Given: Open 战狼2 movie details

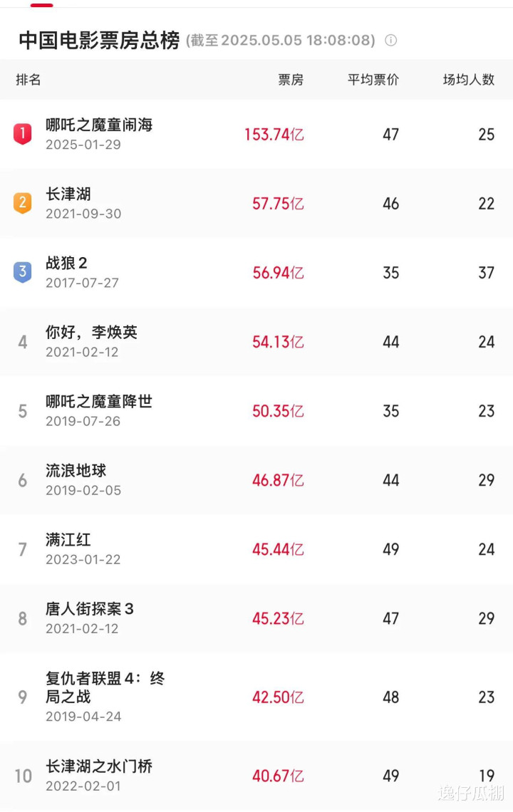Looking at the screenshot, I should click(256, 272).
